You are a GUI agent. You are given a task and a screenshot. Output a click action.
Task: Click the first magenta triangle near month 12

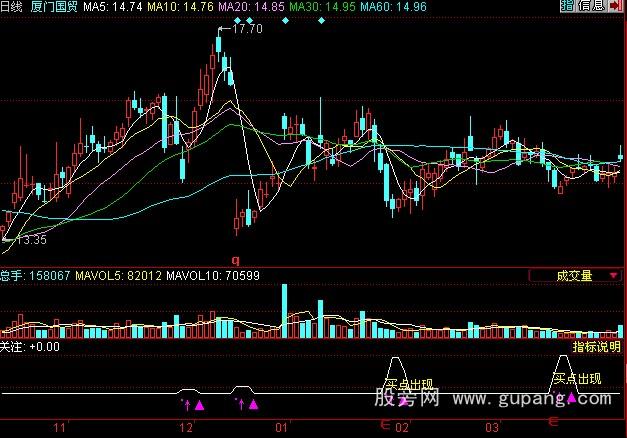point(199,405)
